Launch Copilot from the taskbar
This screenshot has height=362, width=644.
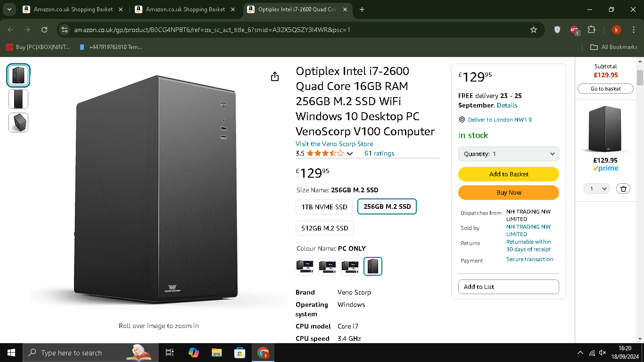click(x=193, y=353)
